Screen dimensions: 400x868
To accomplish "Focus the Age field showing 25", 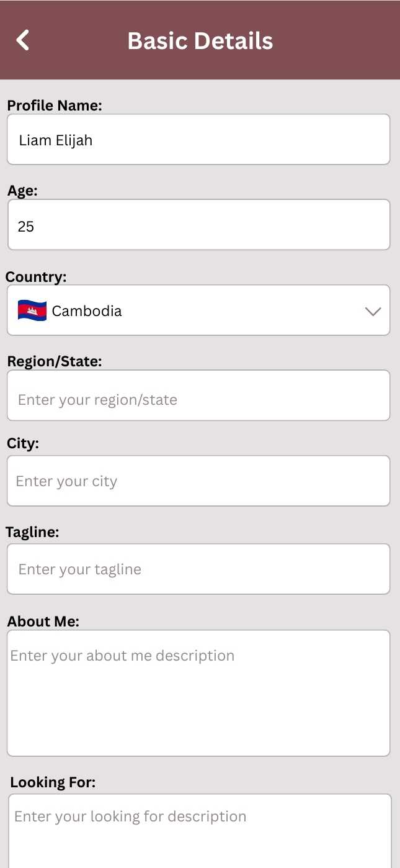I will 198,225.
